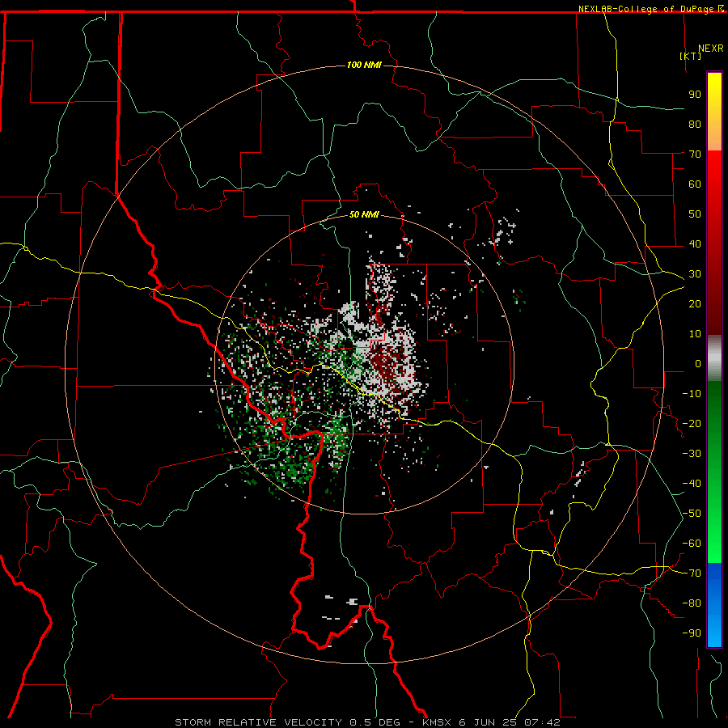Click the 30 value on velocity scale
The height and width of the screenshot is (728, 728).
coord(695,274)
